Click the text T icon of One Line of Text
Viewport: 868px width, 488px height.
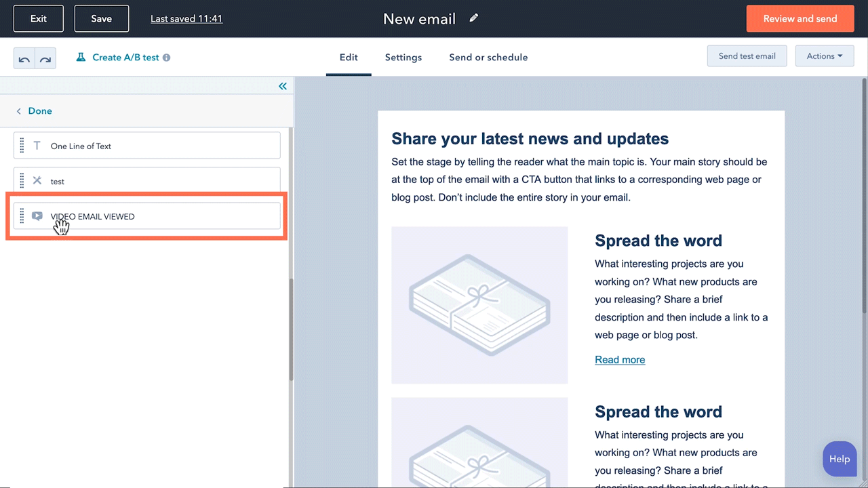pyautogui.click(x=37, y=146)
